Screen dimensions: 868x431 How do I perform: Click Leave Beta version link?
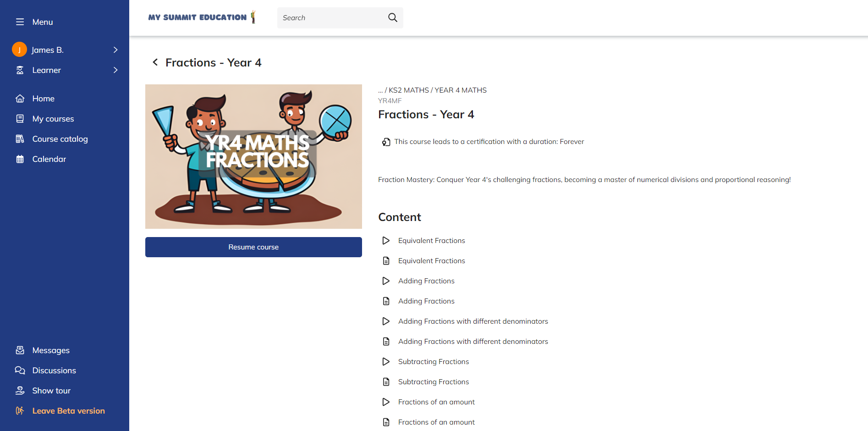click(x=68, y=411)
